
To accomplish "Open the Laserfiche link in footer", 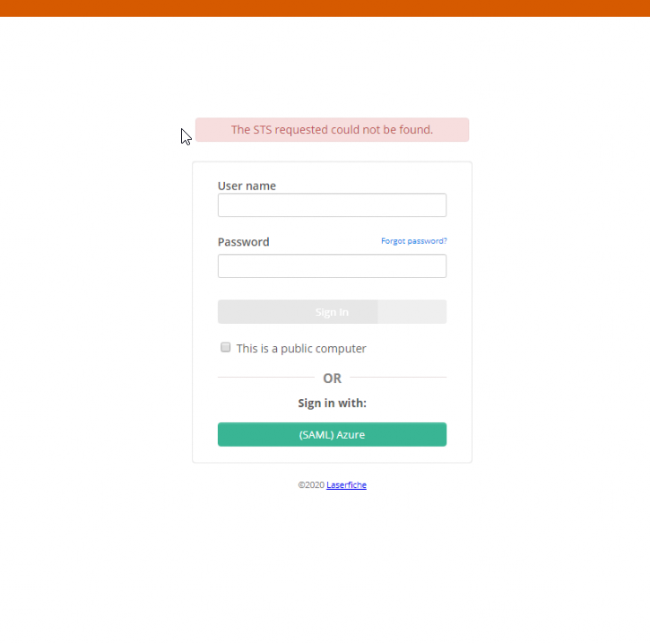I will point(346,485).
